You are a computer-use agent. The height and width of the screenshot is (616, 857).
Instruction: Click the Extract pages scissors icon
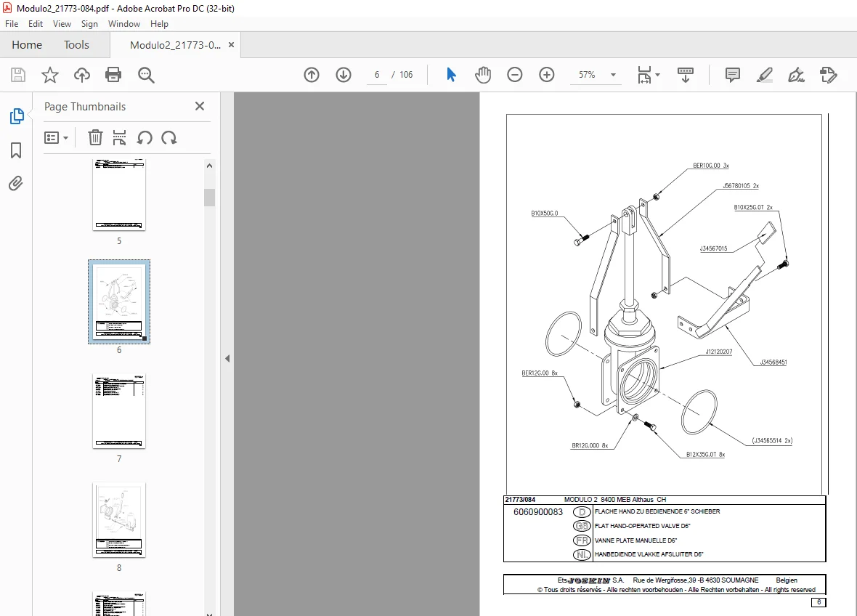(119, 138)
